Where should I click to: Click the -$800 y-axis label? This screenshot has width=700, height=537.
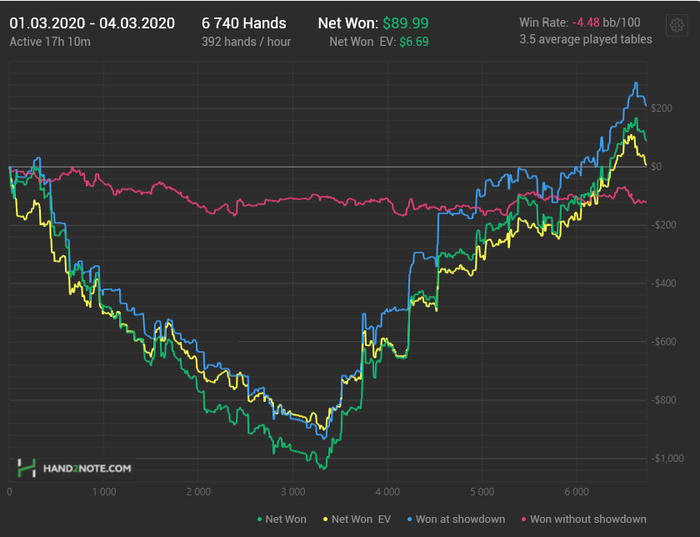663,400
